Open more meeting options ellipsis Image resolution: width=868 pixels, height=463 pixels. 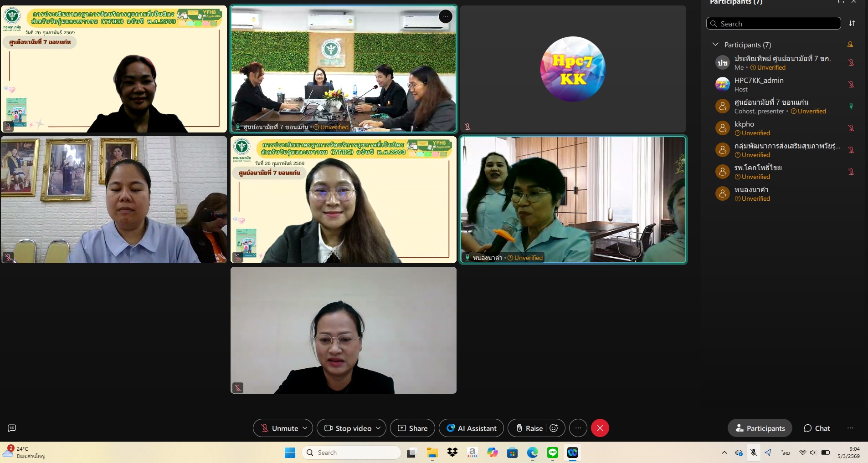(x=578, y=428)
